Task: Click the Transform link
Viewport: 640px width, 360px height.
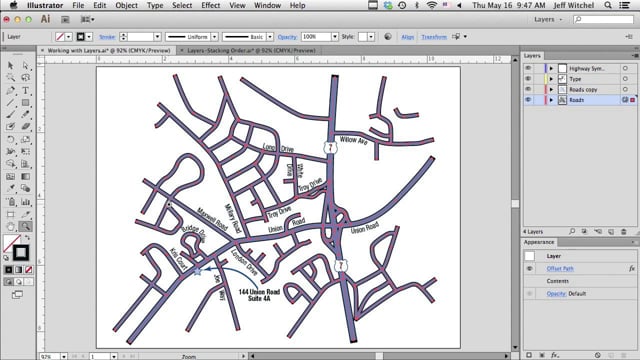Action: point(434,37)
